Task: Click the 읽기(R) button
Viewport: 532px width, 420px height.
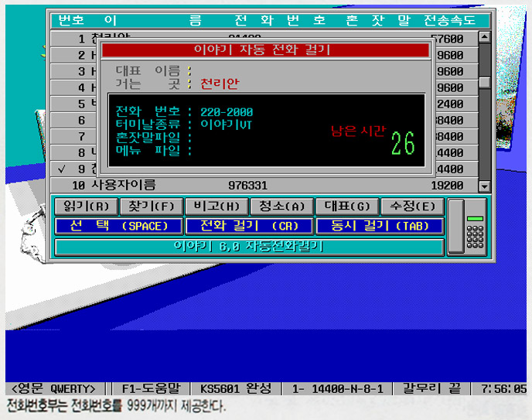Action: (86, 207)
